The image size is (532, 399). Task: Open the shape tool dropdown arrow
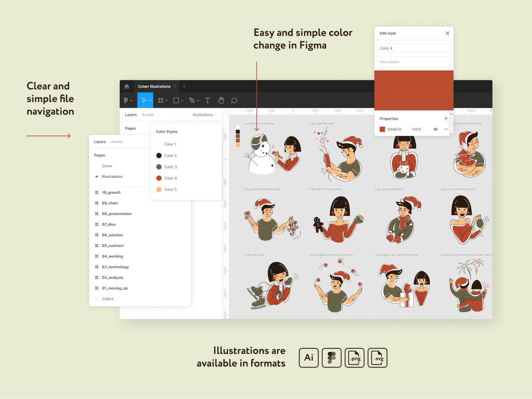(x=182, y=100)
